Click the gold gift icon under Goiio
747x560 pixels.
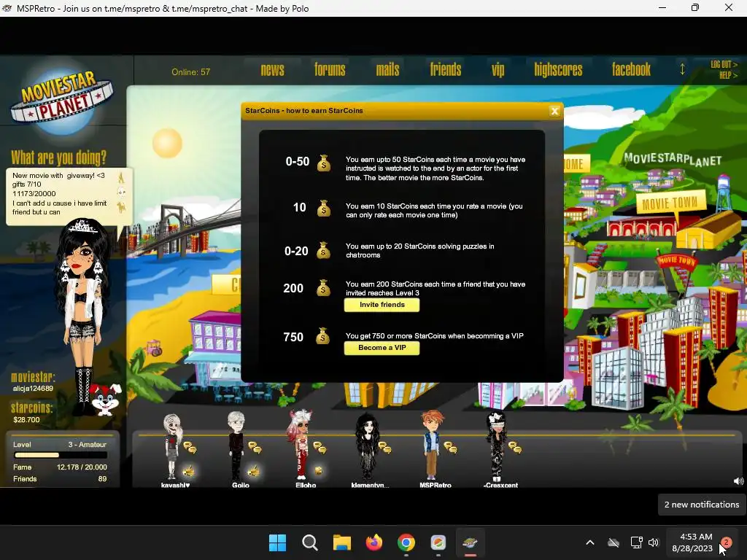[253, 471]
